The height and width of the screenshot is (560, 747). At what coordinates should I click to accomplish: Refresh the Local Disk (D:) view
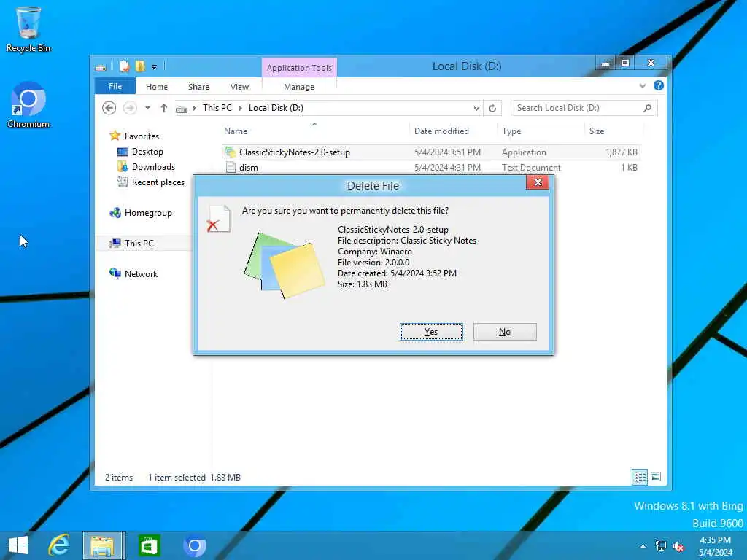click(x=492, y=108)
